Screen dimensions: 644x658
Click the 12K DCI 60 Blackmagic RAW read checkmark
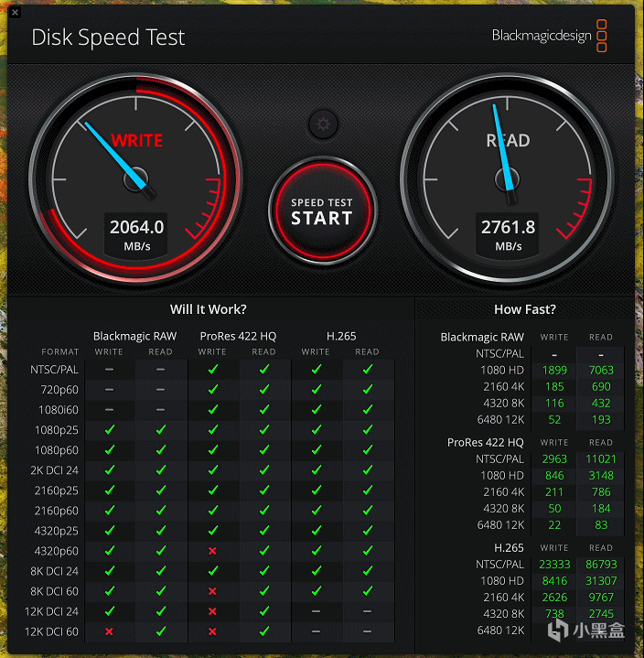click(x=161, y=631)
